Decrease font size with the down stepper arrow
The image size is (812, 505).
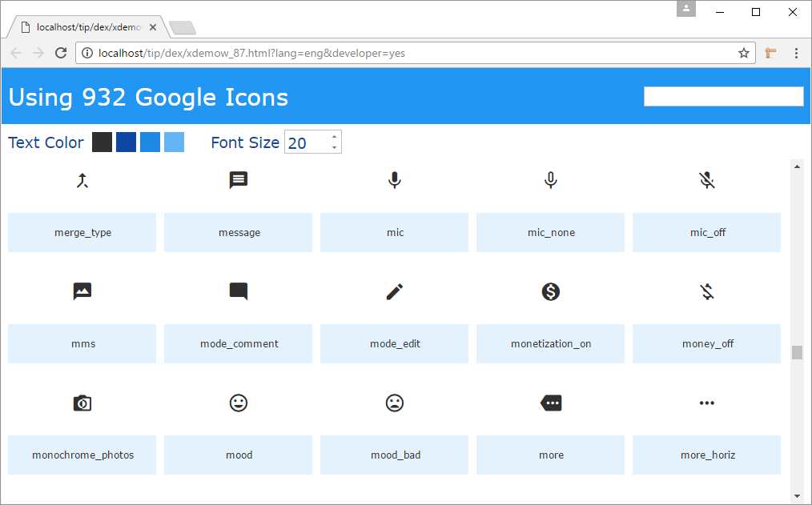tap(334, 147)
